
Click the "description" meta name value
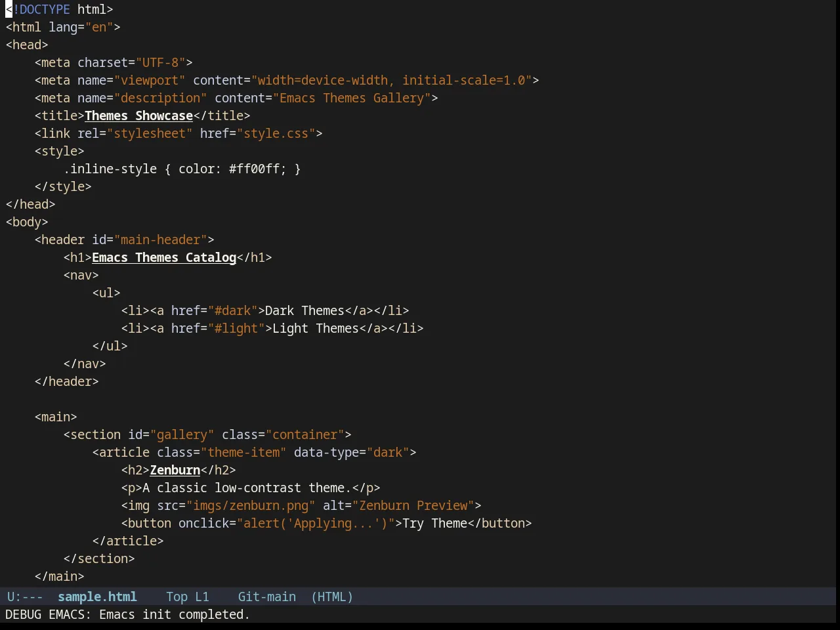coord(161,98)
